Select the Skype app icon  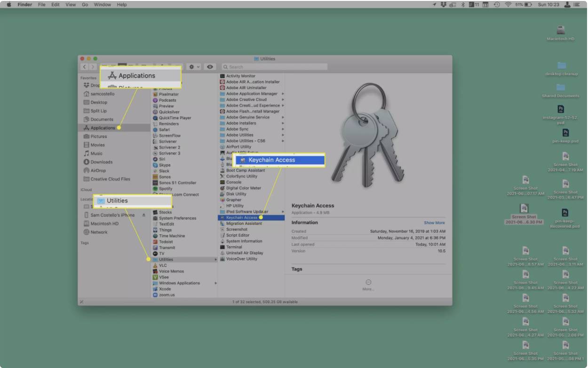[x=155, y=165]
